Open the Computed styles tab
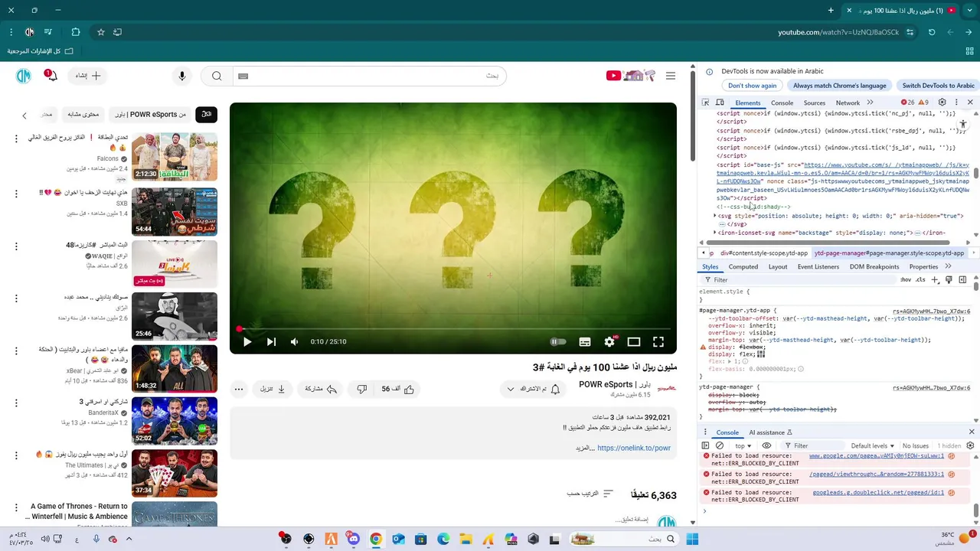This screenshot has height=551, width=980. (743, 267)
